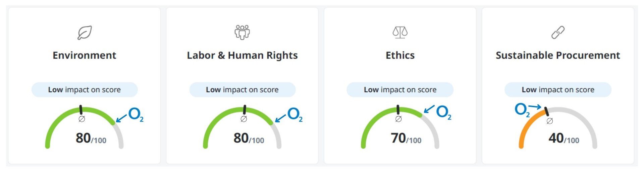
Task: Click the Ethics 70/100 score value
Action: pos(406,138)
